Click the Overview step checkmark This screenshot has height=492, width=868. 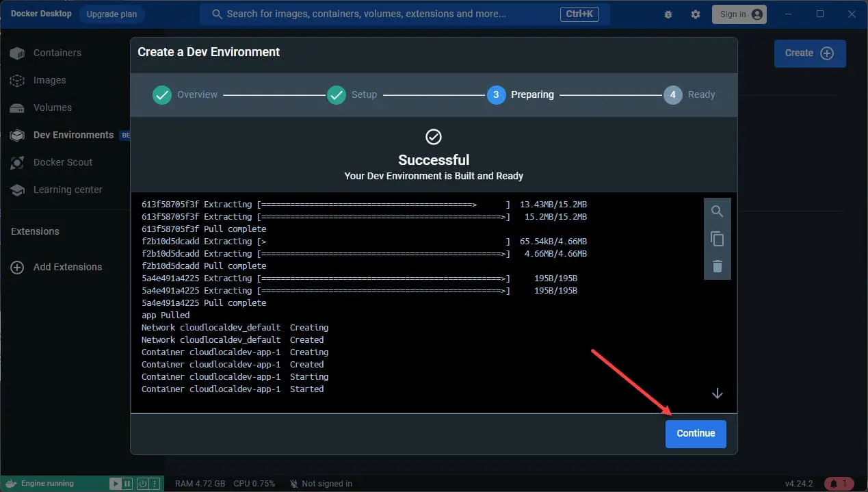click(162, 95)
